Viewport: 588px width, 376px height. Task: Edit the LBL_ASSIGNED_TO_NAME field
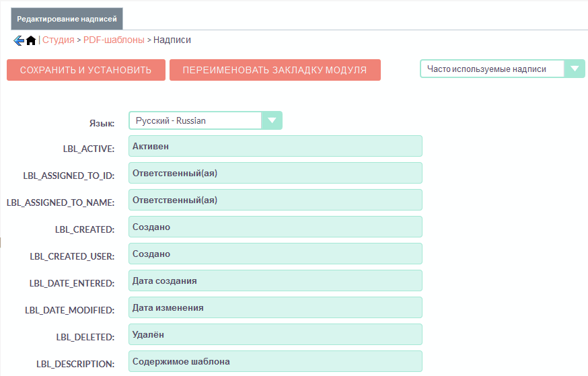[275, 200]
